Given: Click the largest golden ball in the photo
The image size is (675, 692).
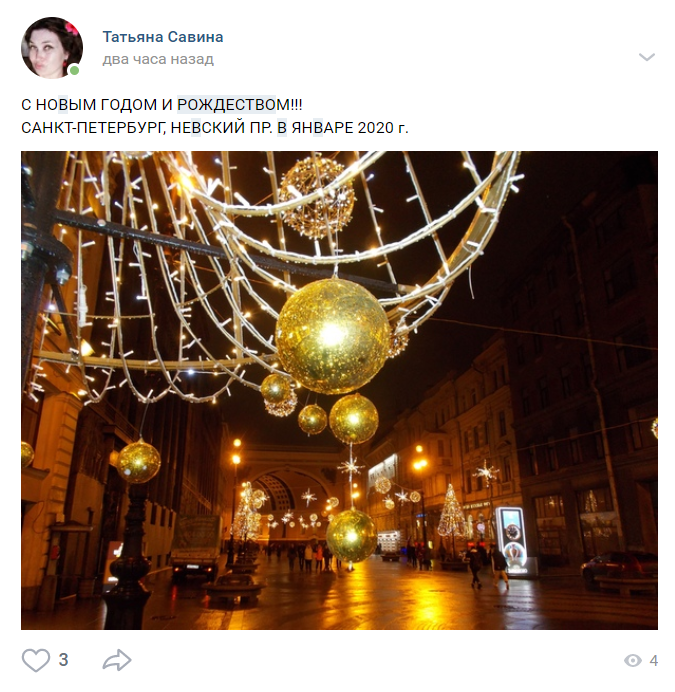Looking at the screenshot, I should tap(333, 335).
